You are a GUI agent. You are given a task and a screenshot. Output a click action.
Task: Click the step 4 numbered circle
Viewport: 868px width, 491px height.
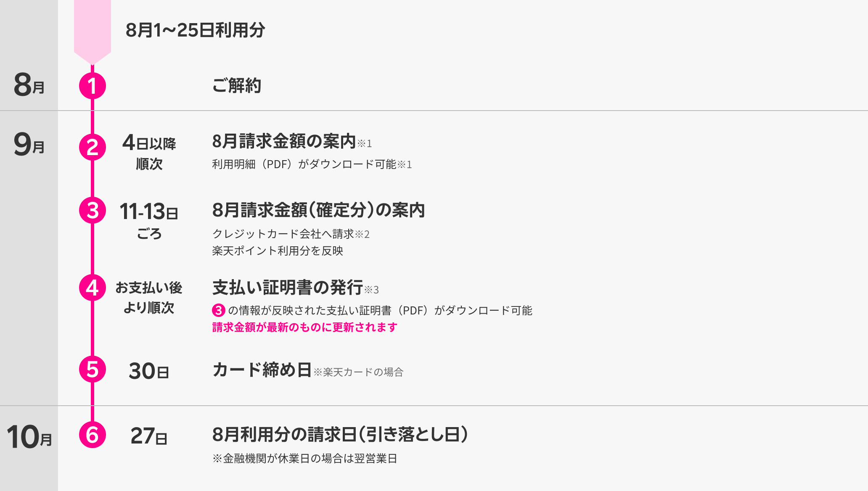tap(93, 288)
